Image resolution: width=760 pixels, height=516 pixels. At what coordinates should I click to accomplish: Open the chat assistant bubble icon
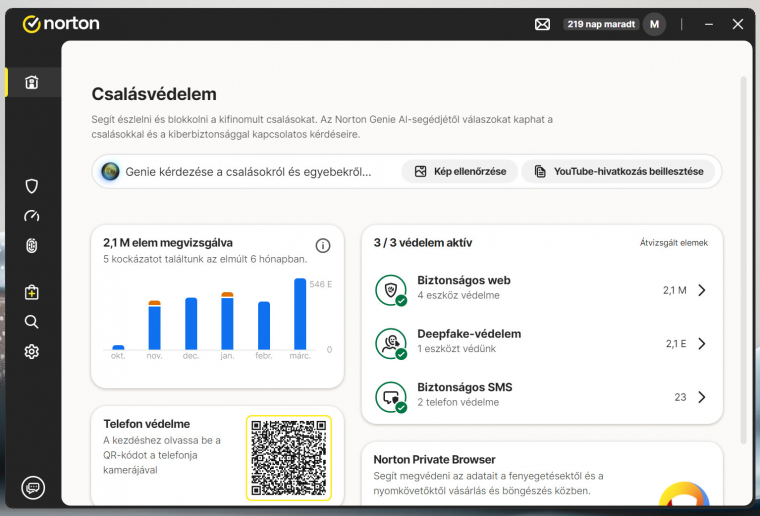click(x=32, y=487)
